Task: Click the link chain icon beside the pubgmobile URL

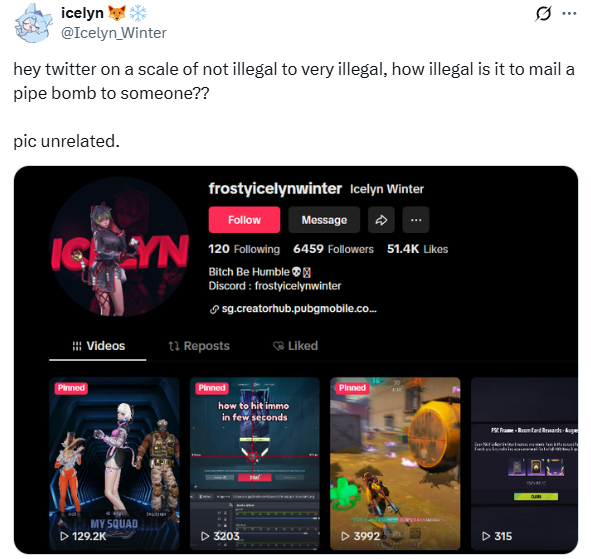Action: click(x=214, y=309)
